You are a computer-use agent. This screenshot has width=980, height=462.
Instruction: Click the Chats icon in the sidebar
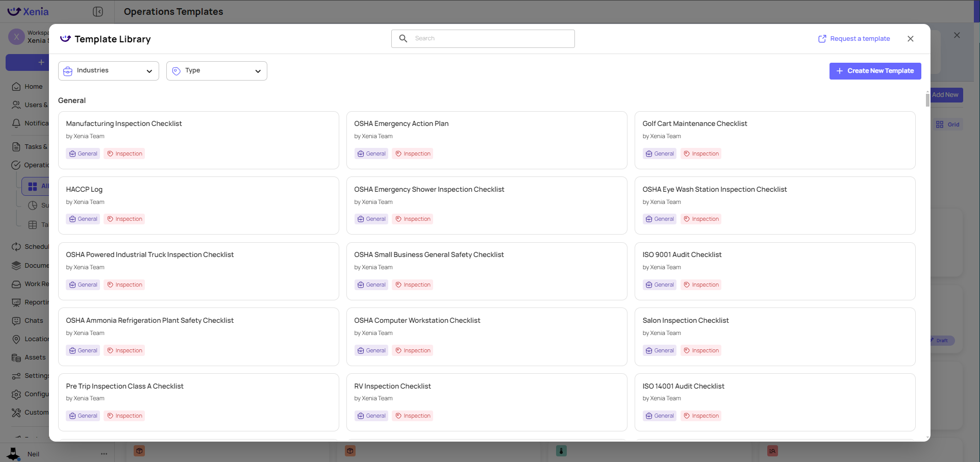[16, 321]
